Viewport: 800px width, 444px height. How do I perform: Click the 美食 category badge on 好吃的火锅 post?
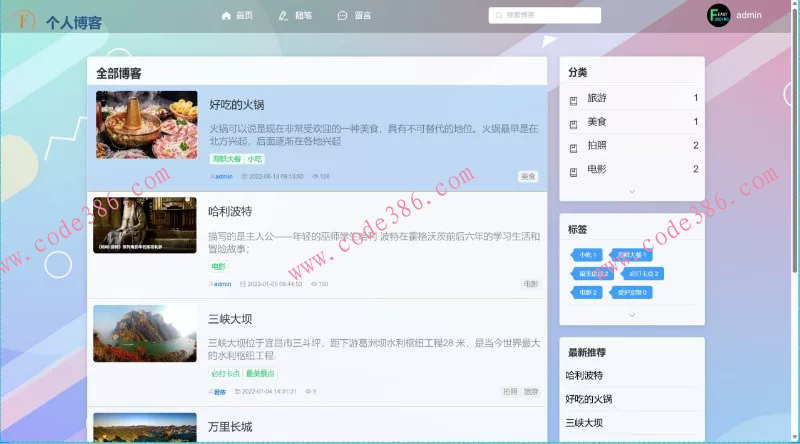[x=528, y=176]
